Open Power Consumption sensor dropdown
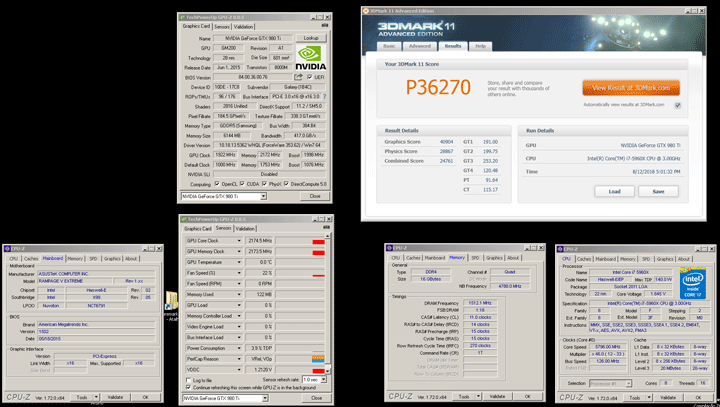This screenshot has width=720, height=407. (x=239, y=348)
